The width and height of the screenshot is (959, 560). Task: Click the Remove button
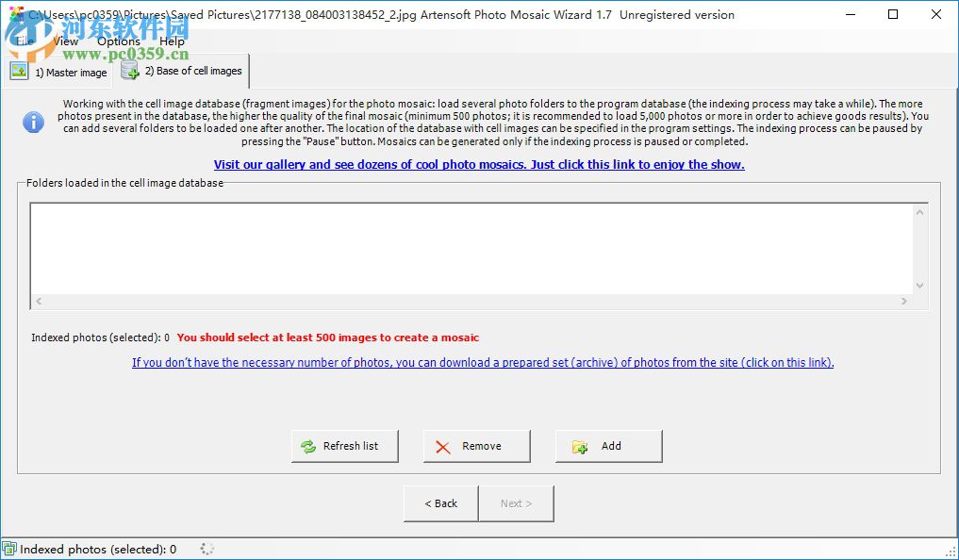(x=476, y=445)
